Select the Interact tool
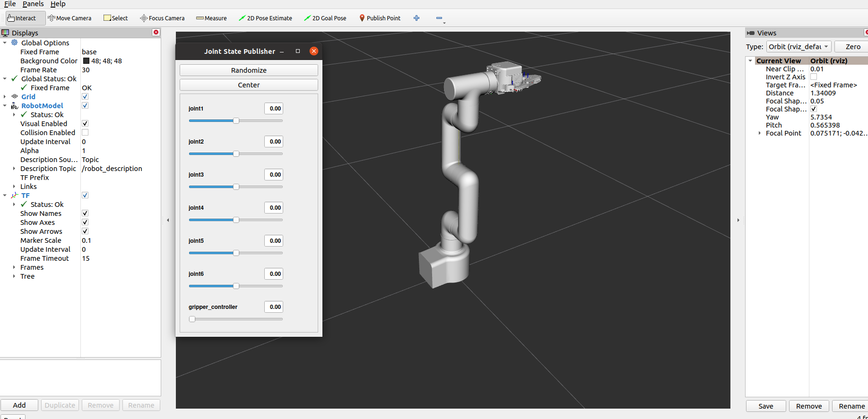868x419 pixels. tap(22, 18)
